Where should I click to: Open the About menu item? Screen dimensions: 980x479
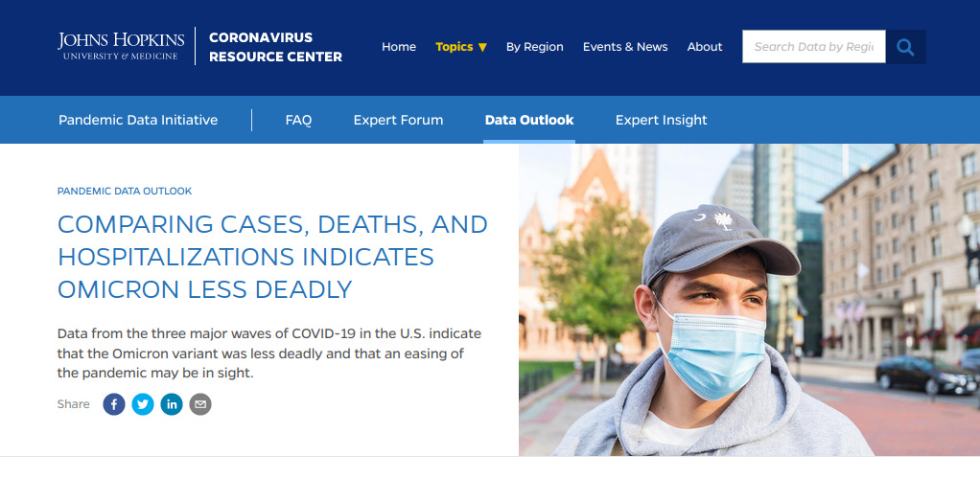[705, 47]
